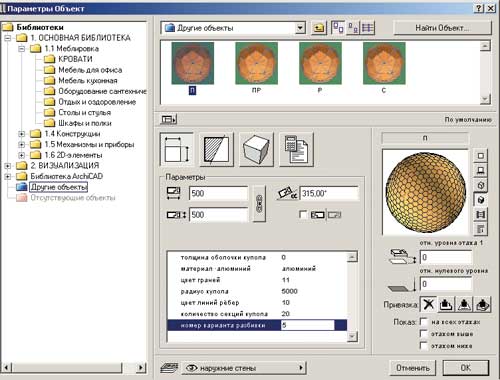500x380 pixels.
Task: Click the Отменить button
Action: tap(413, 368)
